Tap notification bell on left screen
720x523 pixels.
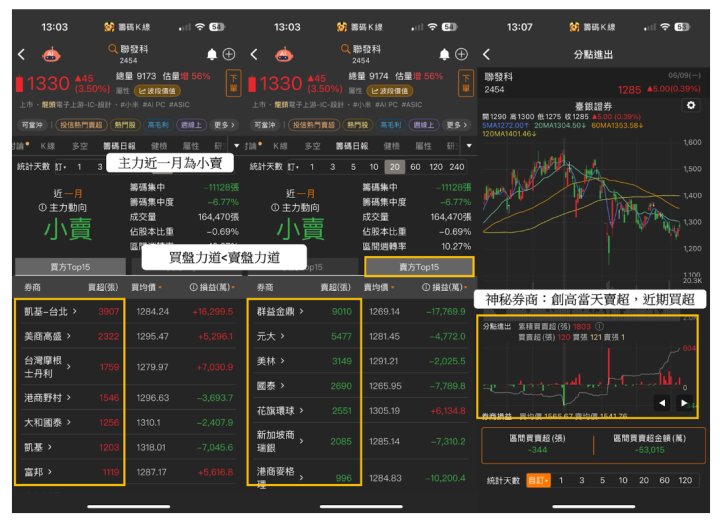tap(212, 55)
